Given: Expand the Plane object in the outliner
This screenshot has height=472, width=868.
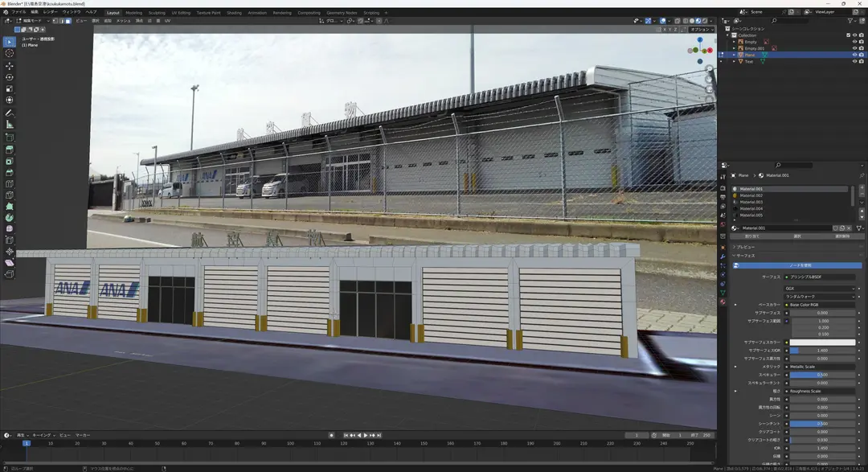Looking at the screenshot, I should coord(735,55).
